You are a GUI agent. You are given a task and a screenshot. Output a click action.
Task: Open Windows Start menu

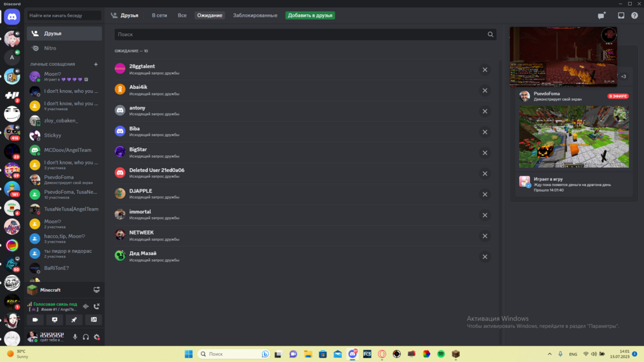point(189,354)
